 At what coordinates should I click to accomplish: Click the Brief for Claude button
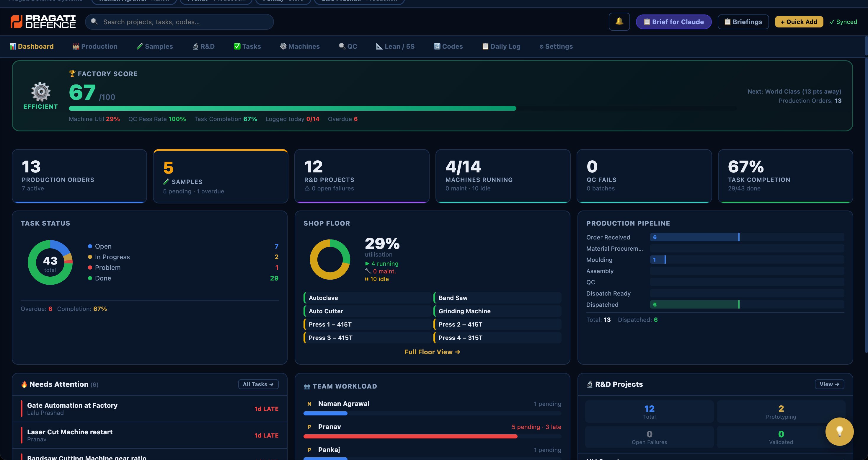coord(673,22)
